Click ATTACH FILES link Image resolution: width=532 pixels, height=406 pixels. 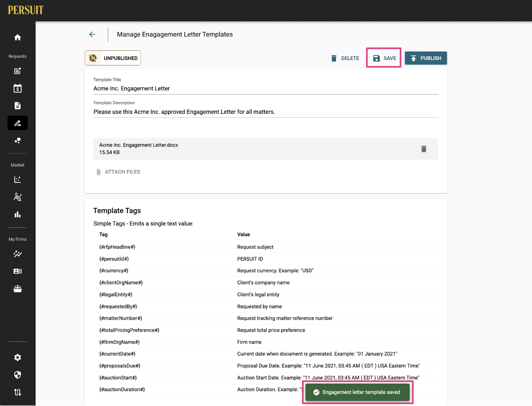pyautogui.click(x=118, y=172)
